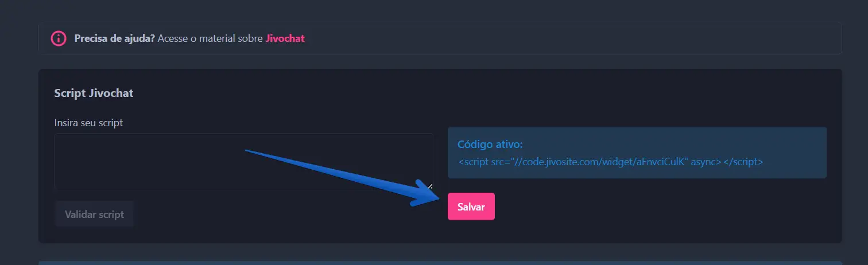Click the 'Código ativo:' label

pos(490,144)
